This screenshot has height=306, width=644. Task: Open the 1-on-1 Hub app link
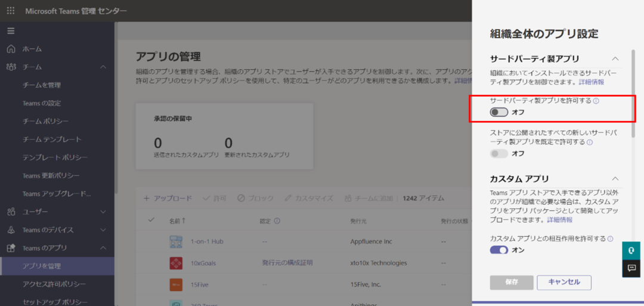pos(207,242)
